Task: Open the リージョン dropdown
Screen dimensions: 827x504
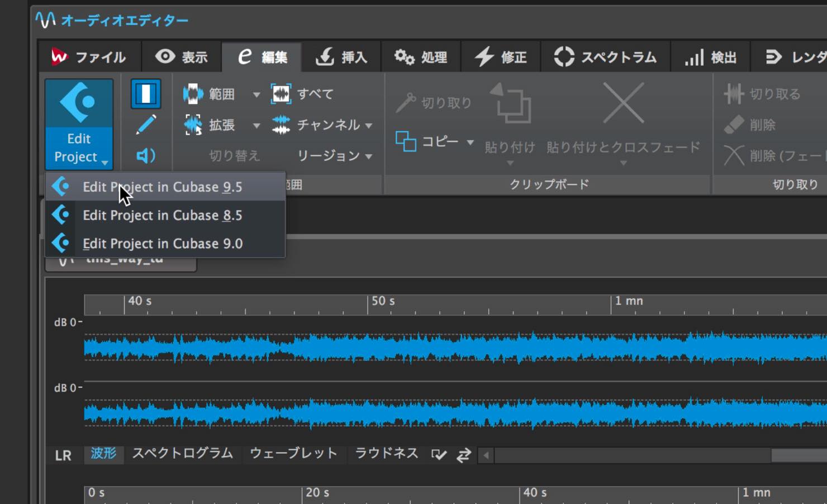Action: pyautogui.click(x=334, y=155)
